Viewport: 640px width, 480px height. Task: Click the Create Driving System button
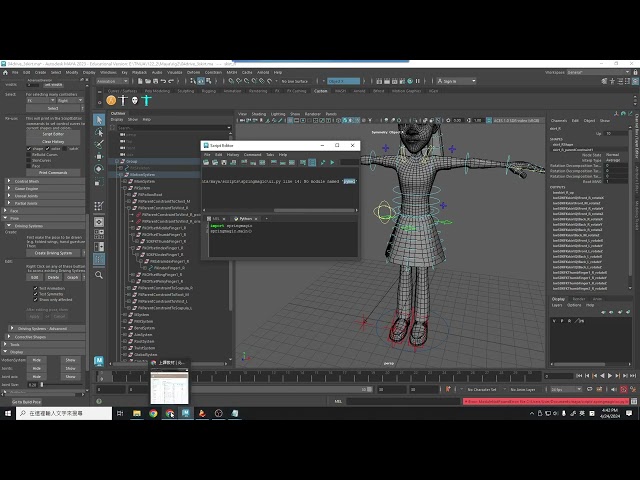point(53,253)
